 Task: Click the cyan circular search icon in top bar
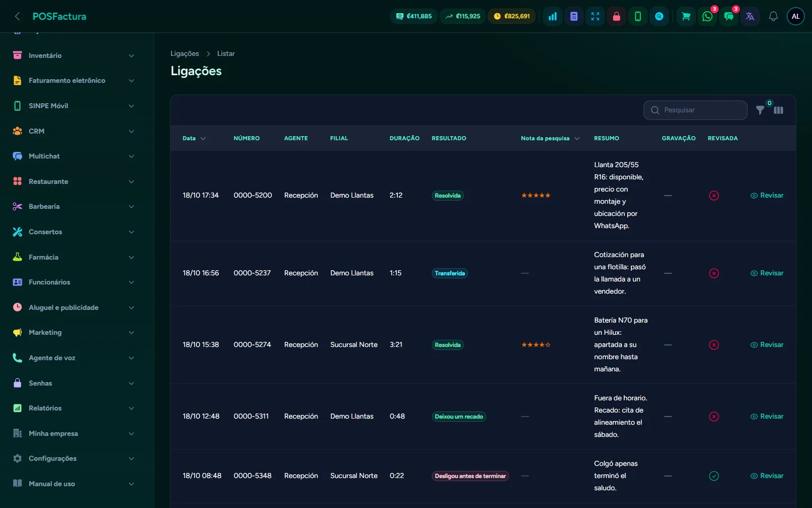(x=659, y=16)
